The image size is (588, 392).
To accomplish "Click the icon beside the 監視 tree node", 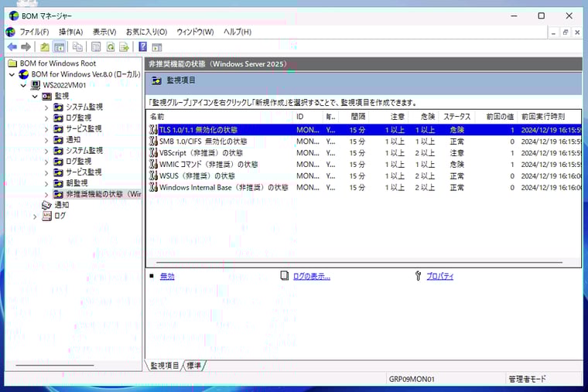I will (47, 96).
